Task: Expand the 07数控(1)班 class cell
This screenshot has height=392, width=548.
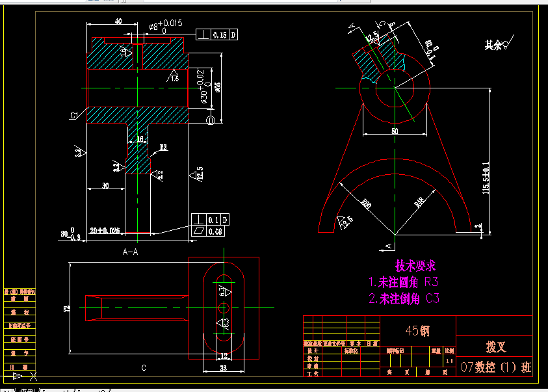Action: coord(499,367)
